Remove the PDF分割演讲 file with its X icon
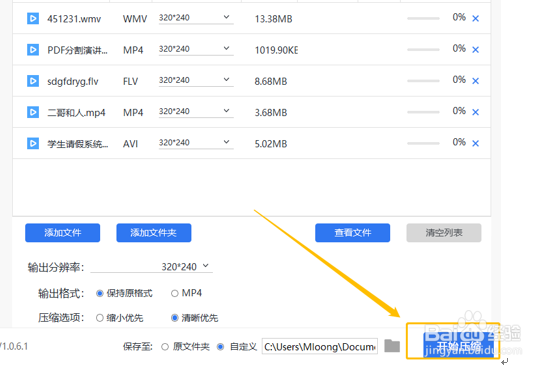The image size is (554, 370). pyautogui.click(x=476, y=50)
